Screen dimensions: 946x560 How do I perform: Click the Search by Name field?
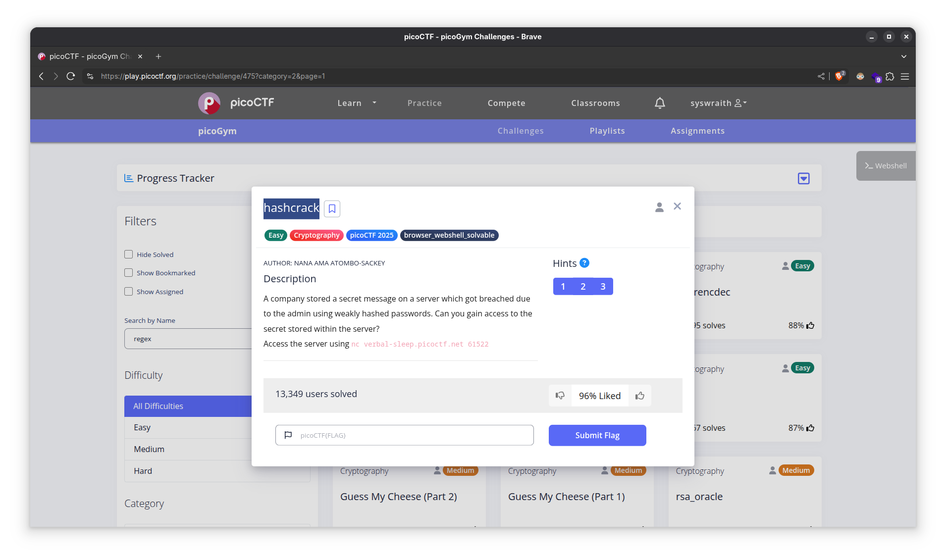click(188, 339)
